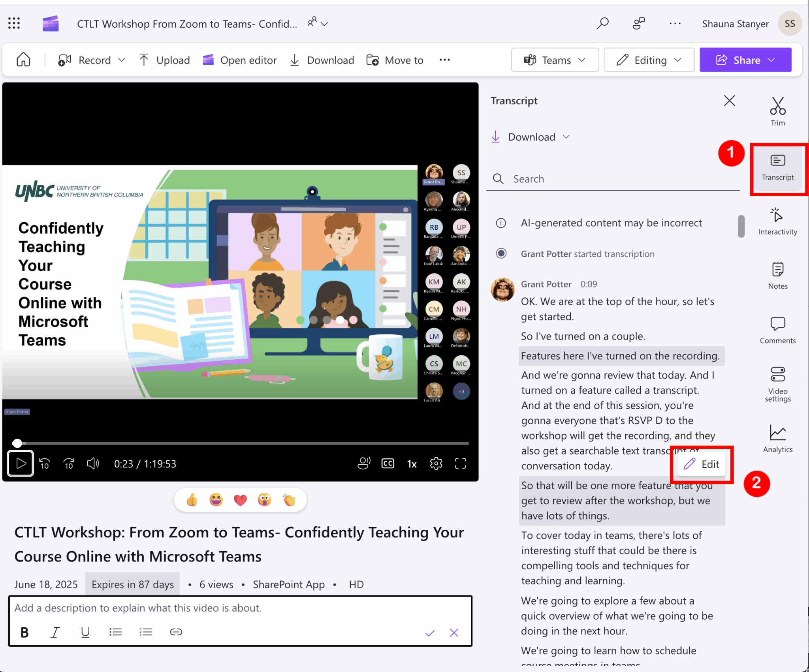This screenshot has height=672, width=809.
Task: Open the Notes panel
Action: pyautogui.click(x=777, y=276)
